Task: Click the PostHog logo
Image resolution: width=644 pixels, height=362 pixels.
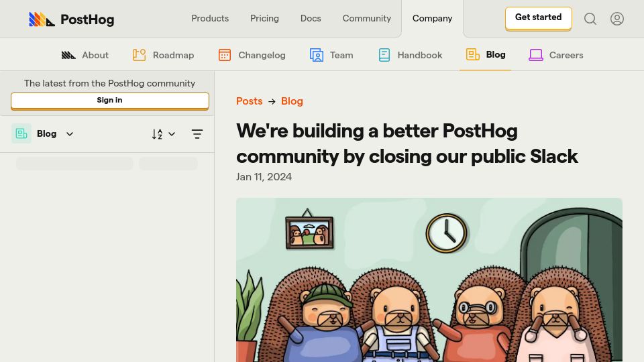Action: (72, 19)
